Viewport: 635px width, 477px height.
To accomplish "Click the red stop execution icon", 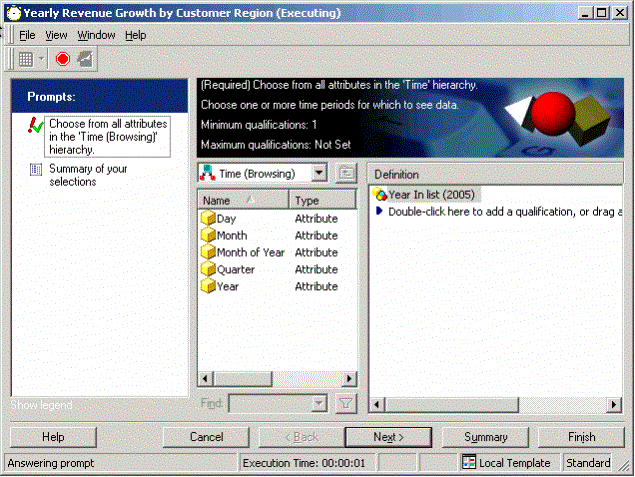I will pos(63,60).
